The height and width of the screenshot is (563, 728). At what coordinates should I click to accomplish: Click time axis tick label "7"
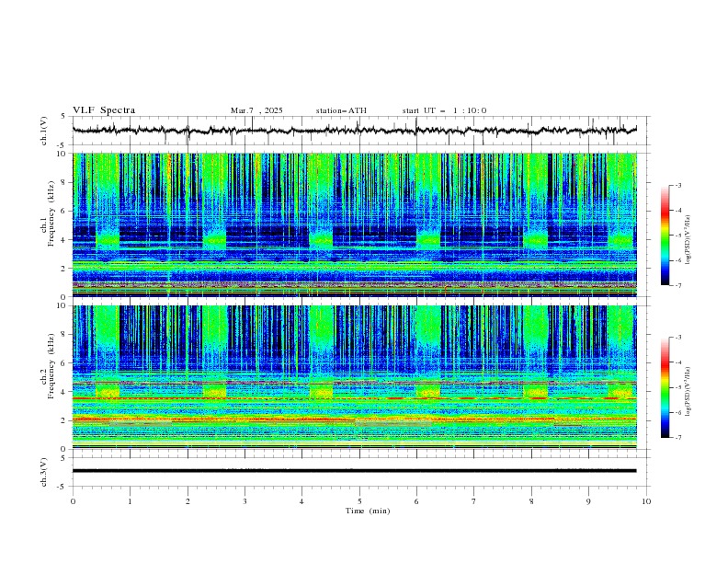click(x=474, y=501)
